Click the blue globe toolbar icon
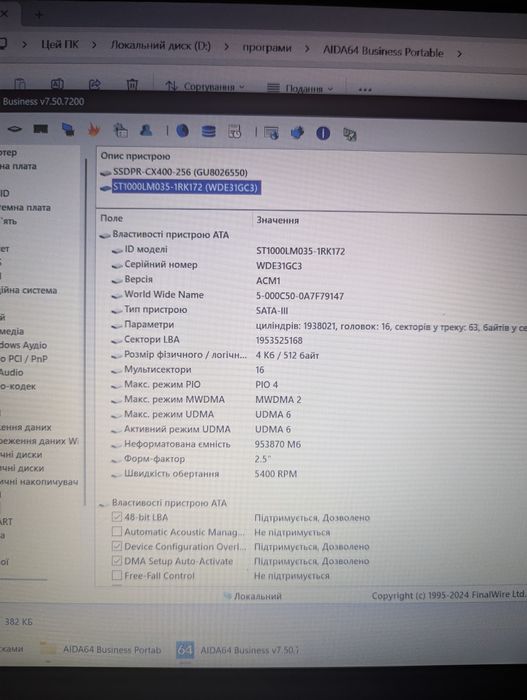 pos(182,131)
